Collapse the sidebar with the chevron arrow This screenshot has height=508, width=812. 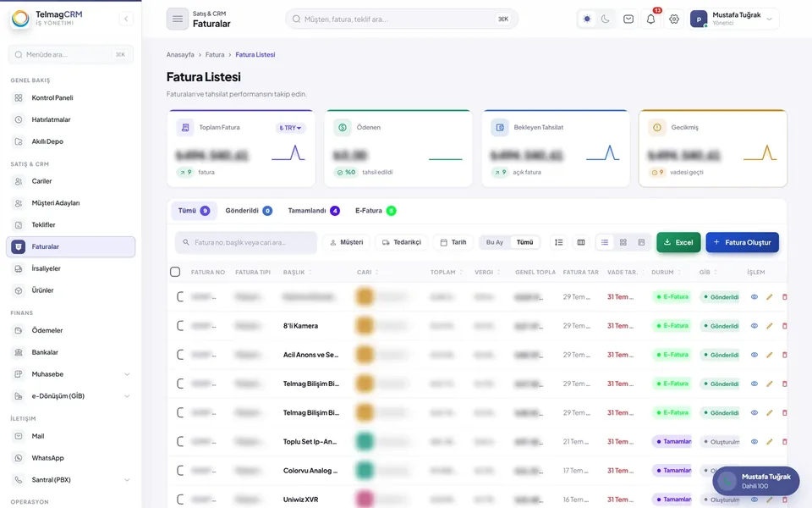126,19
